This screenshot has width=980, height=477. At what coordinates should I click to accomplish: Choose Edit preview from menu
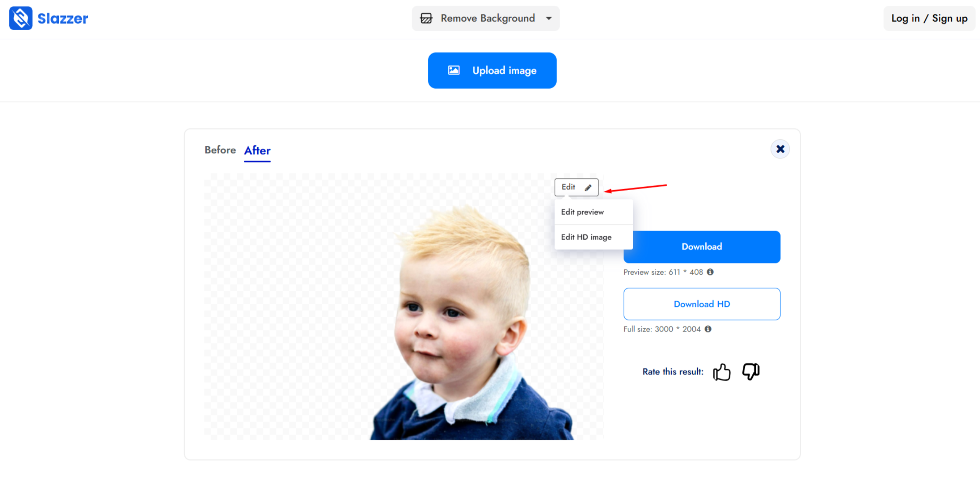click(582, 212)
